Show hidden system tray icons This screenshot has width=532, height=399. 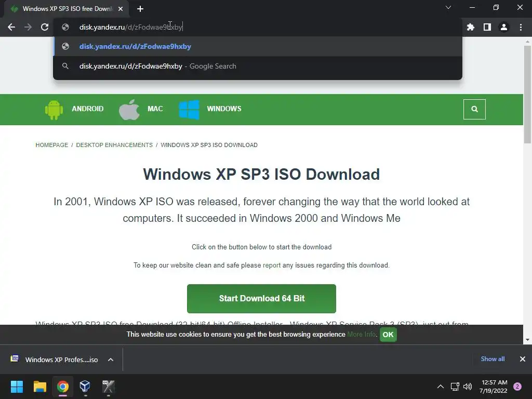tap(441, 387)
